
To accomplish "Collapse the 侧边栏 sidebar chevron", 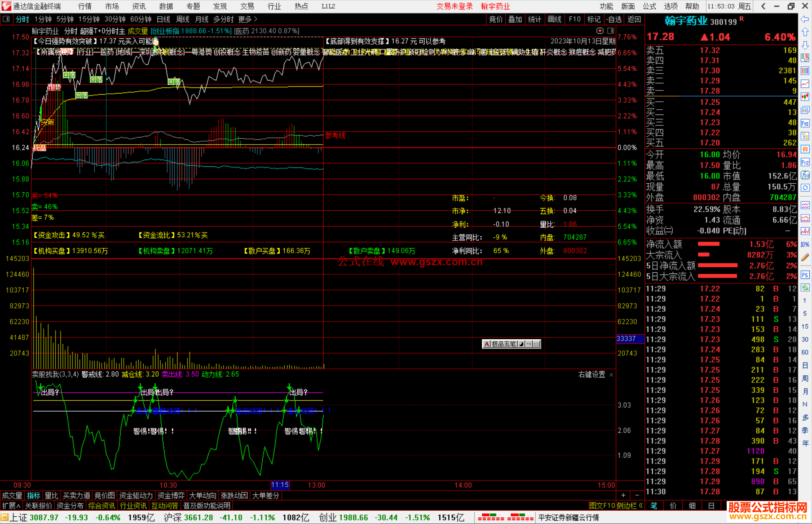I will [x=641, y=506].
